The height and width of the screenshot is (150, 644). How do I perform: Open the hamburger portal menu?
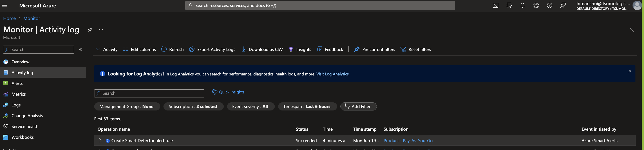click(x=4, y=5)
